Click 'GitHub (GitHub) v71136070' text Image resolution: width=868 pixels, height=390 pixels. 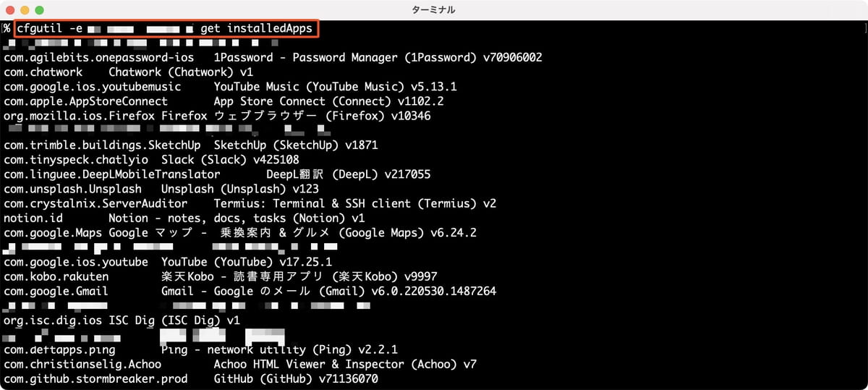pyautogui.click(x=296, y=378)
